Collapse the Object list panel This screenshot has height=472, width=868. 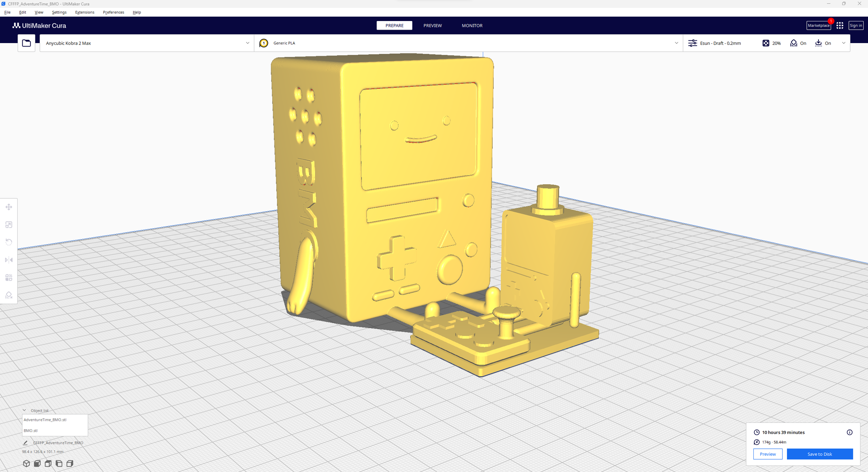[x=24, y=410]
